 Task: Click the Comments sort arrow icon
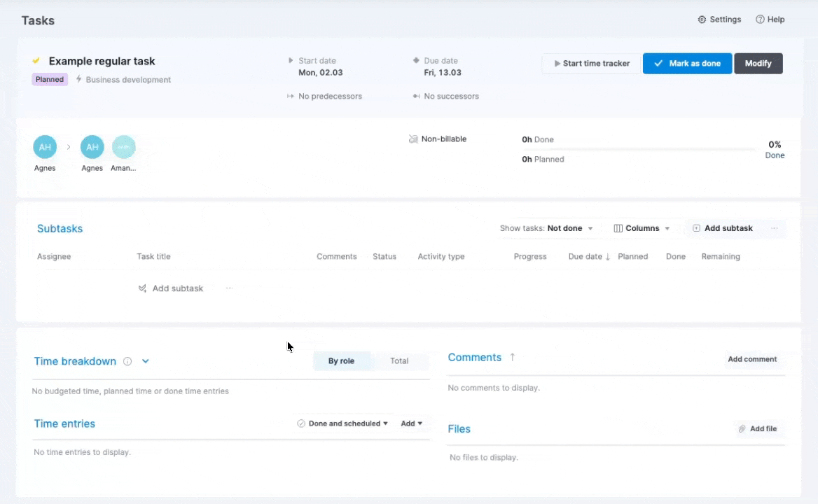click(x=512, y=357)
